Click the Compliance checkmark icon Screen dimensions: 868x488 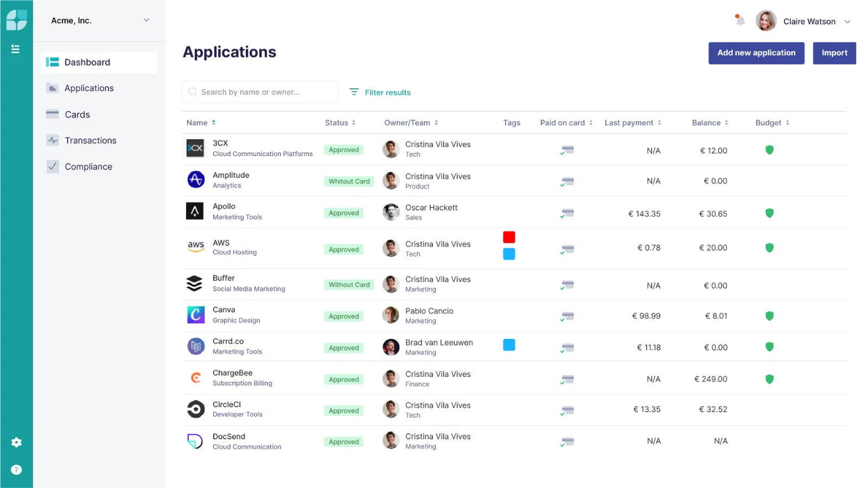[x=53, y=166]
